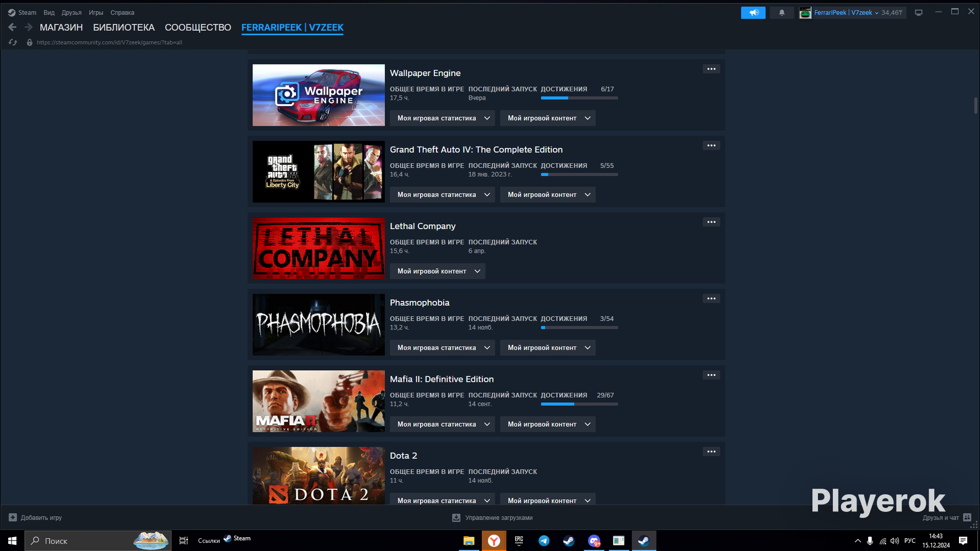Image resolution: width=980 pixels, height=551 pixels.
Task: Click Mafia II achievements progress bar
Action: click(579, 404)
